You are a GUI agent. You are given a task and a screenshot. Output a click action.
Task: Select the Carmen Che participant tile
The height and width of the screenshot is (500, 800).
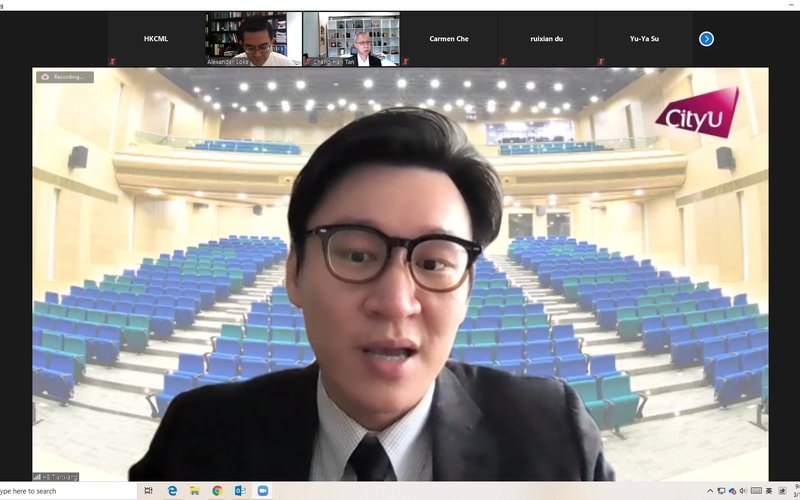point(449,39)
